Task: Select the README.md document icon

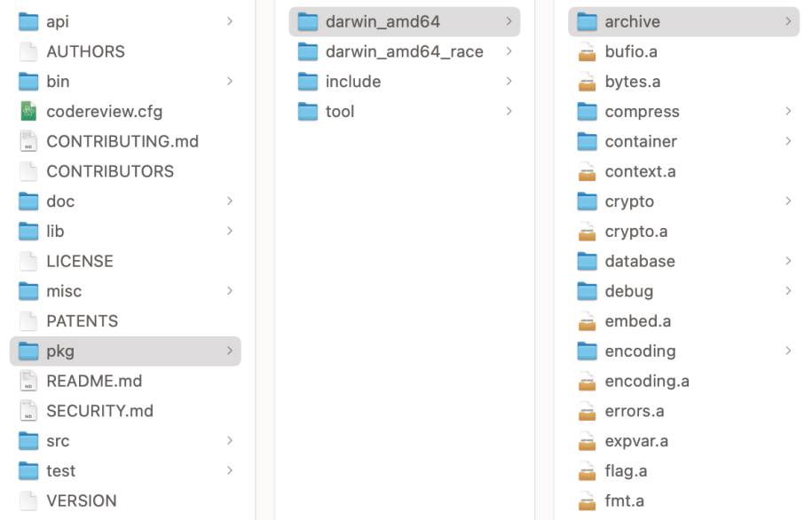Action: click(x=28, y=382)
